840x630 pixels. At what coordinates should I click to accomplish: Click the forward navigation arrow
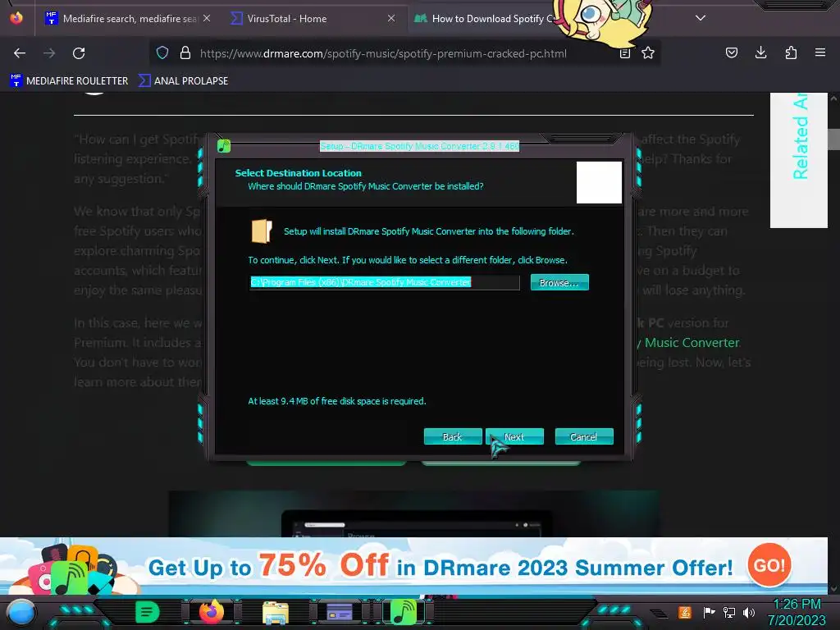pos(49,53)
